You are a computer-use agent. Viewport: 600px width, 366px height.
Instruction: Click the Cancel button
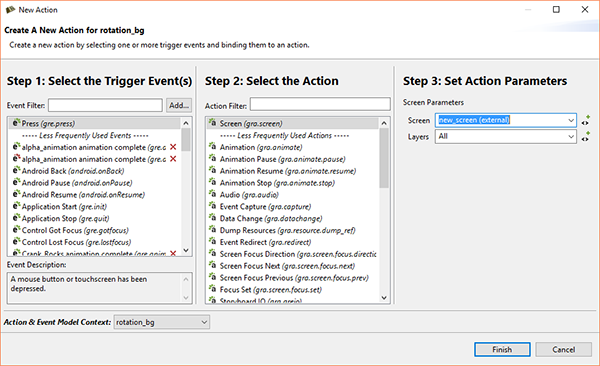click(563, 350)
